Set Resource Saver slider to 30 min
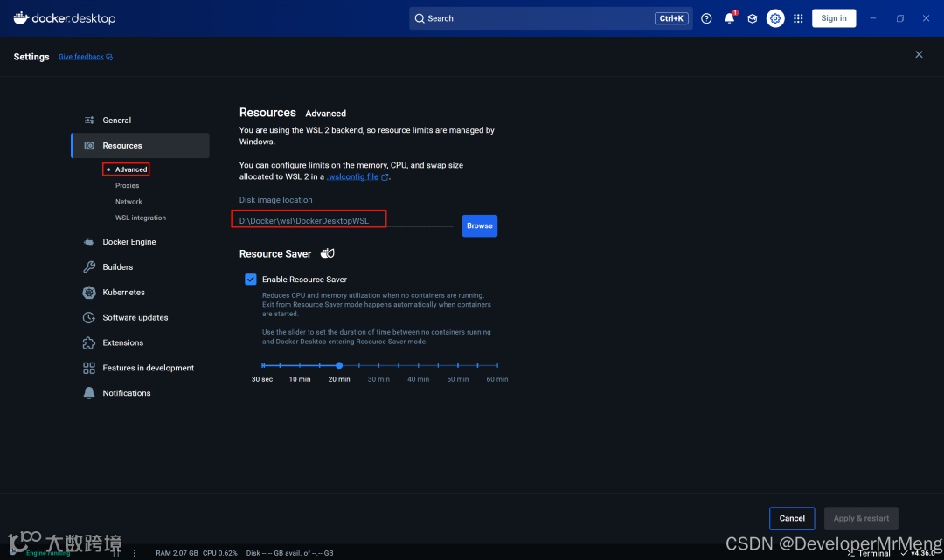The height and width of the screenshot is (560, 944). [x=378, y=365]
